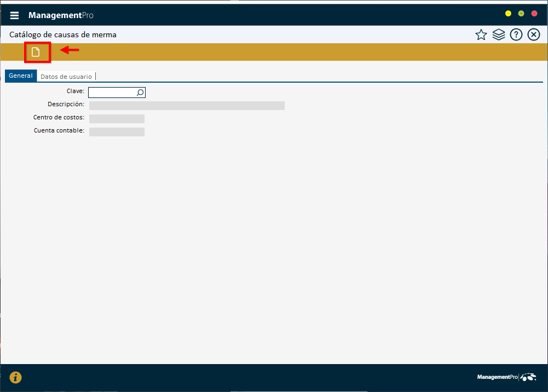Mark screen as favorite using the star

481,34
